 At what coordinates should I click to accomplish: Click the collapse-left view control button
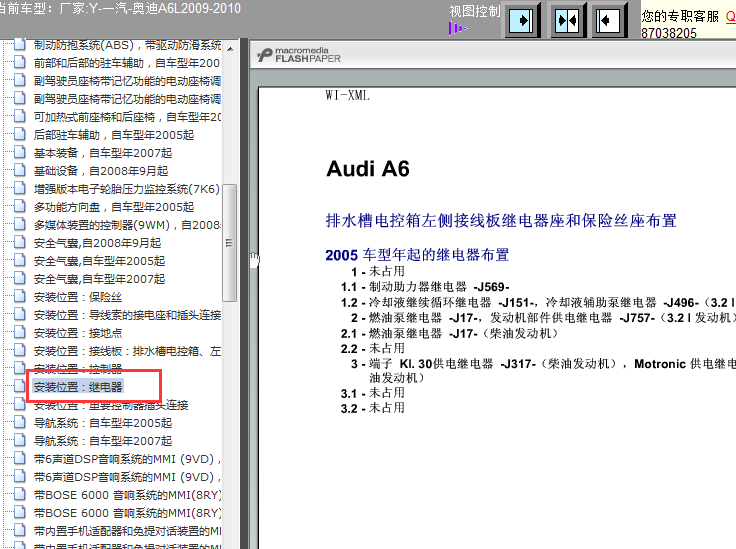point(609,21)
